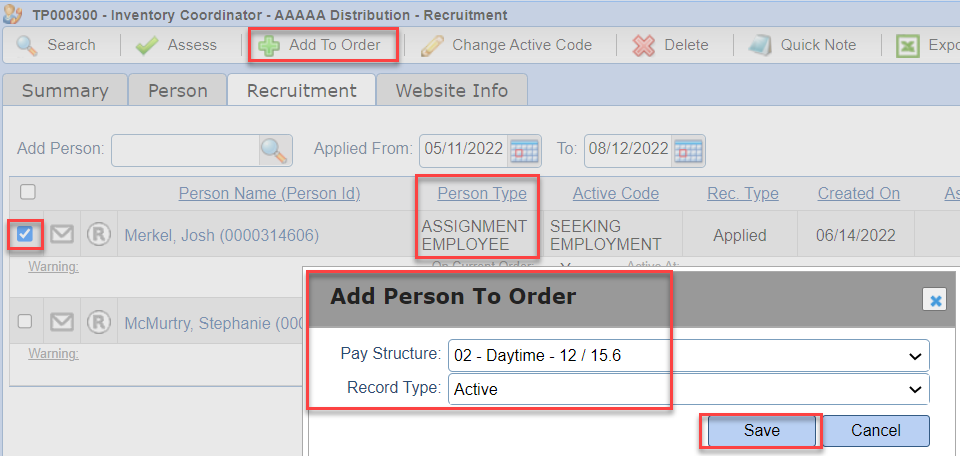Image resolution: width=960 pixels, height=456 pixels.
Task: Switch to the Summary tab
Action: coord(65,91)
